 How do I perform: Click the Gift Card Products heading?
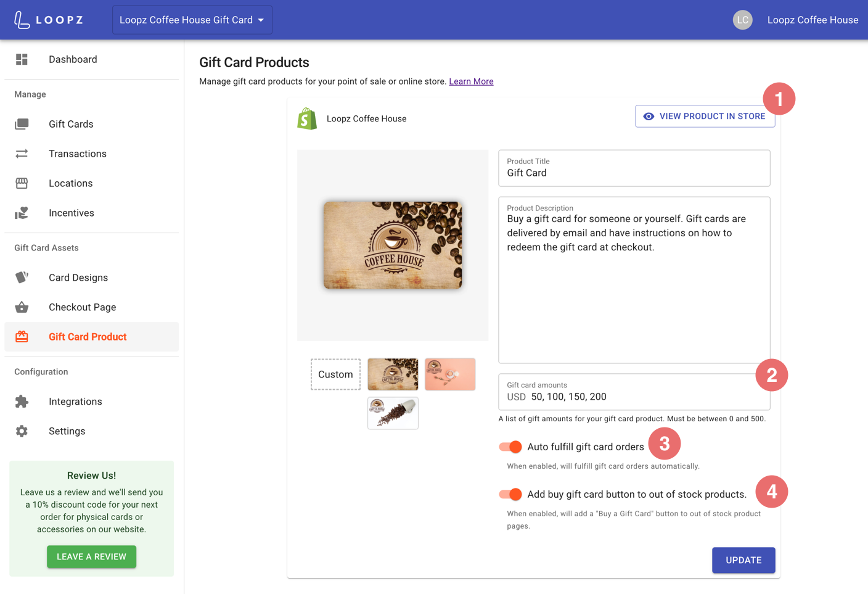click(x=254, y=62)
